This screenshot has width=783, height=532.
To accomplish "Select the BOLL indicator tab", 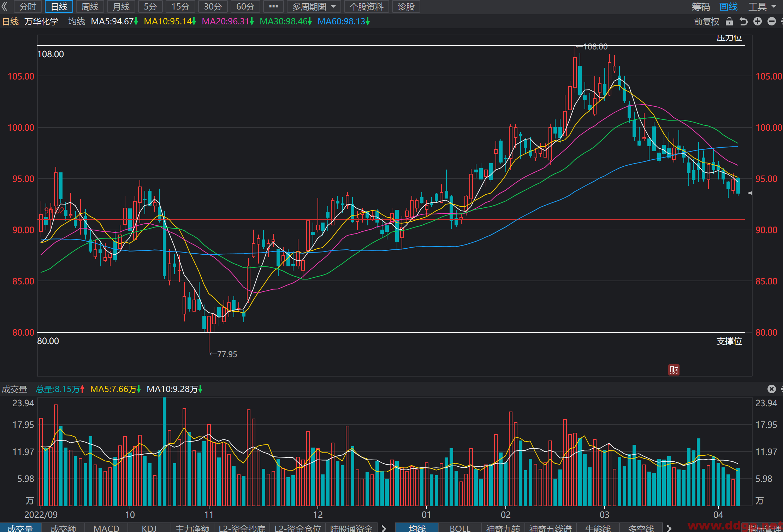I will tap(460, 528).
